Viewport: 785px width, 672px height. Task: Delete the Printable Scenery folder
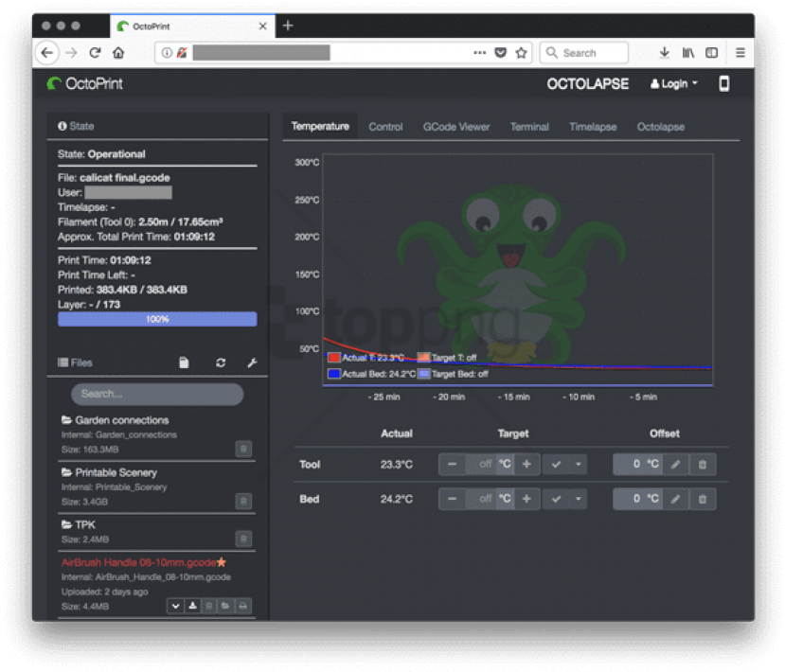pos(243,501)
